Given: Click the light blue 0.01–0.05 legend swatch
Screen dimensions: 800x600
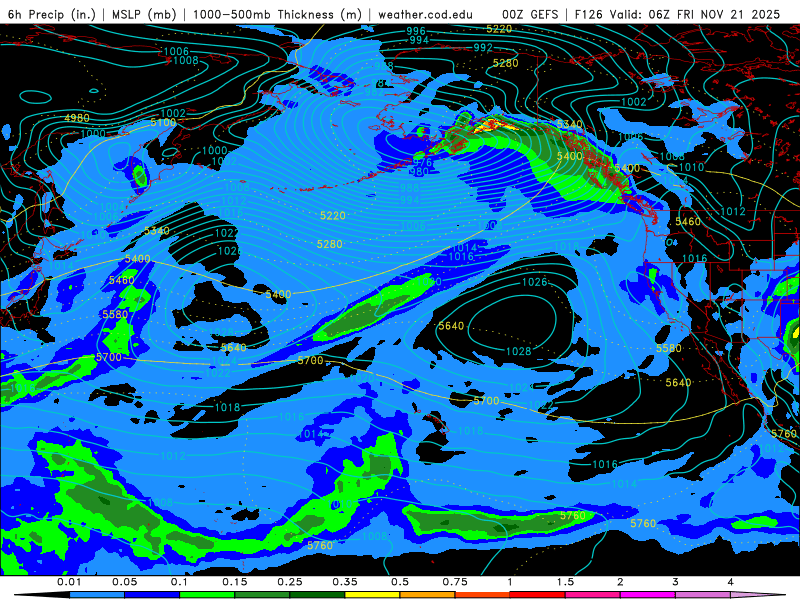Looking at the screenshot, I should coord(97,595).
